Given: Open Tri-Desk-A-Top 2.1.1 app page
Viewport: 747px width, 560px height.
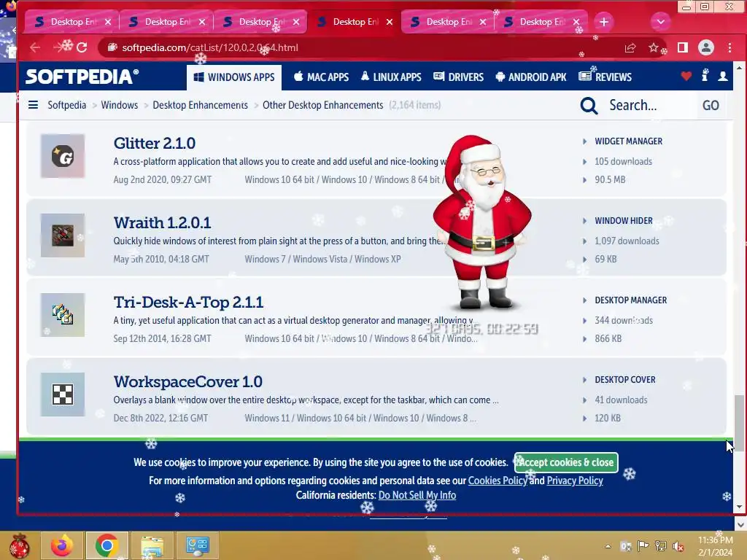Looking at the screenshot, I should tap(188, 302).
